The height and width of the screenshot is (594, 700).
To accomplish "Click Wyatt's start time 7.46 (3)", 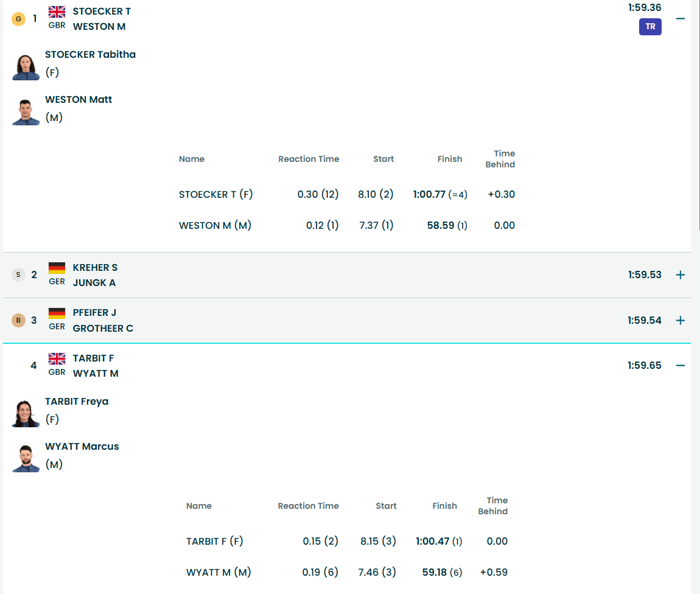I will point(377,572).
